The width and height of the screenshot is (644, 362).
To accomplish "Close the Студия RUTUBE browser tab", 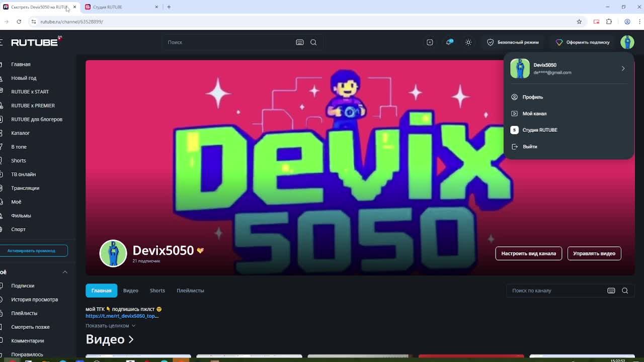I will [156, 7].
